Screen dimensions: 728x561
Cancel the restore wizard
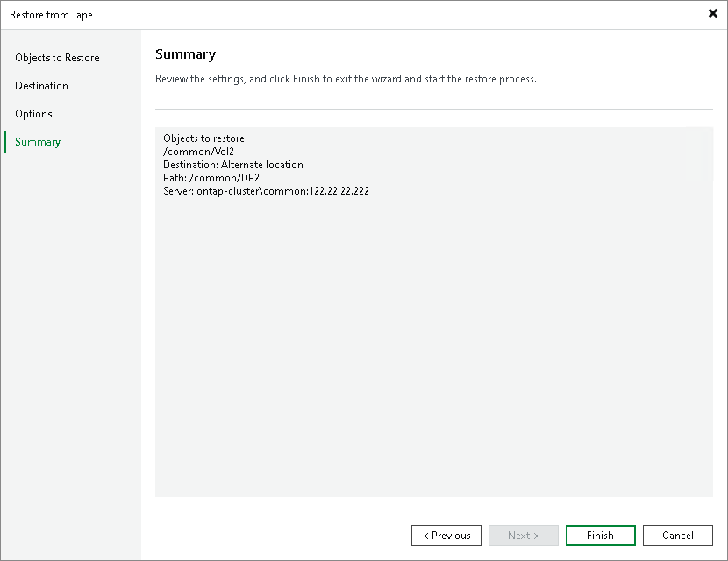tap(678, 536)
